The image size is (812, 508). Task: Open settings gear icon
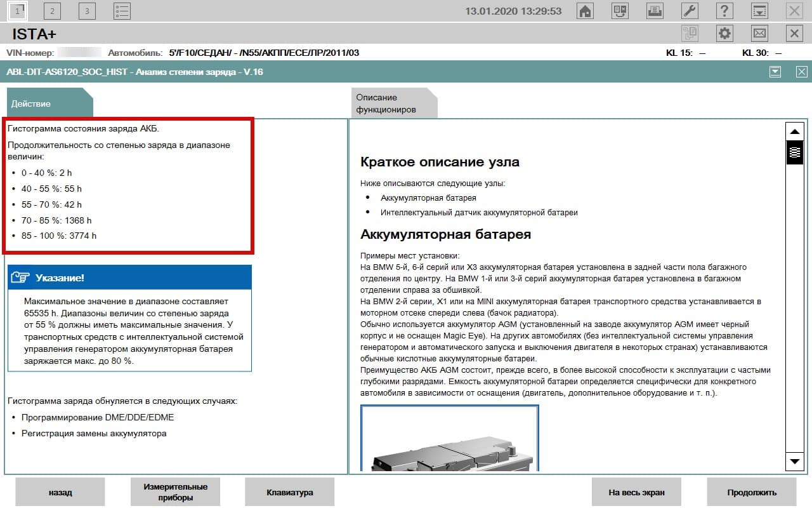point(724,33)
